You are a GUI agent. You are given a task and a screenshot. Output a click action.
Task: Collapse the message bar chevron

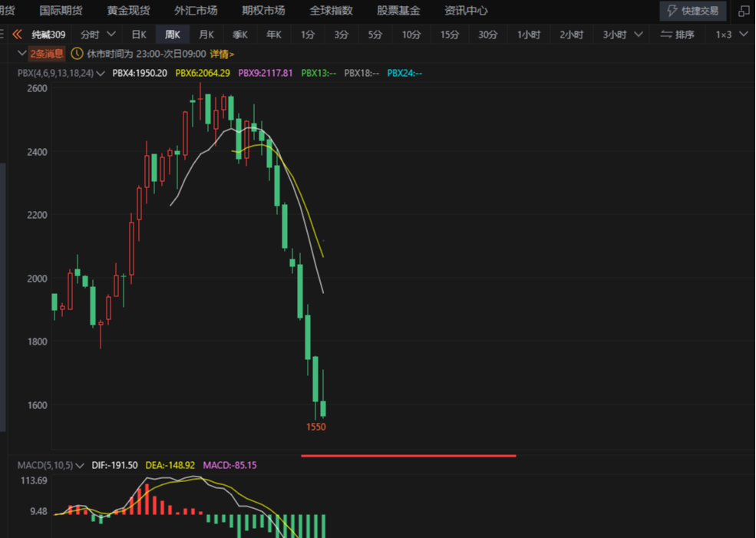click(x=21, y=53)
